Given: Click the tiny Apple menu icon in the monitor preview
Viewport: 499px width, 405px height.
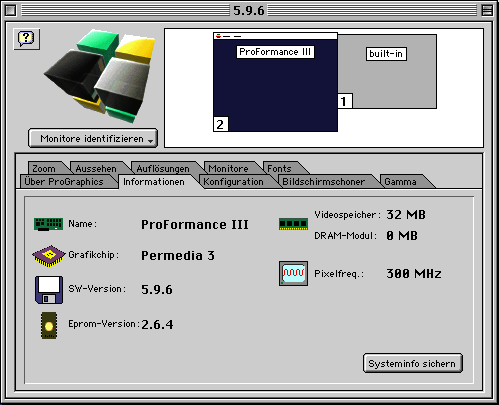Looking at the screenshot, I should click(x=218, y=36).
